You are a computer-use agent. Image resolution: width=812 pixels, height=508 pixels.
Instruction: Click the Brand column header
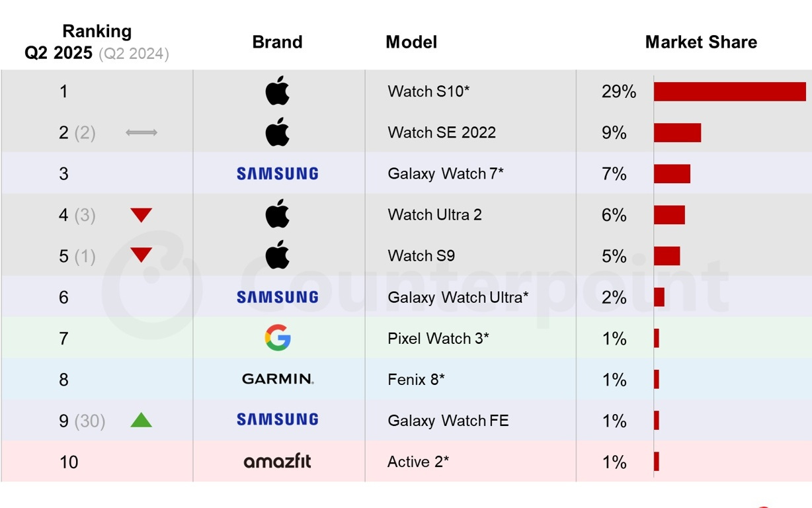[x=277, y=42]
